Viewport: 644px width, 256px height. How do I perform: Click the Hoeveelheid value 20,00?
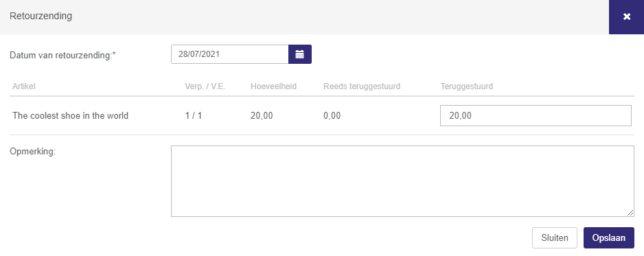(x=262, y=116)
